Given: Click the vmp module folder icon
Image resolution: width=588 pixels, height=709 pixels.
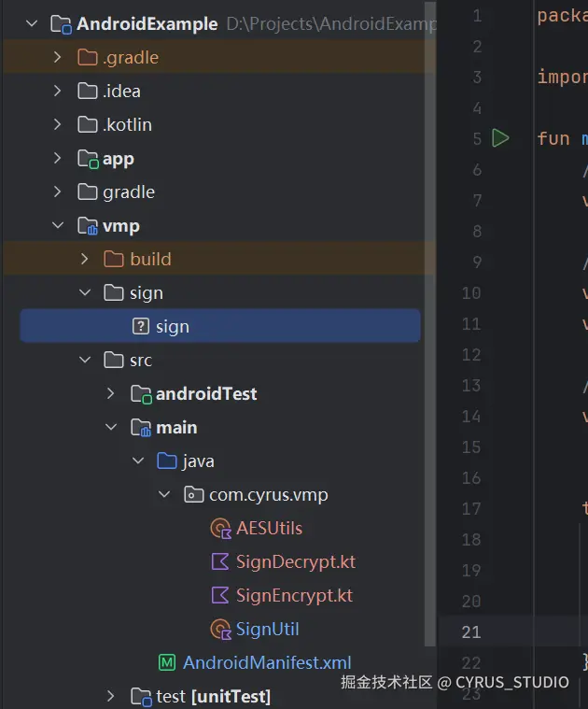Looking at the screenshot, I should click(88, 225).
